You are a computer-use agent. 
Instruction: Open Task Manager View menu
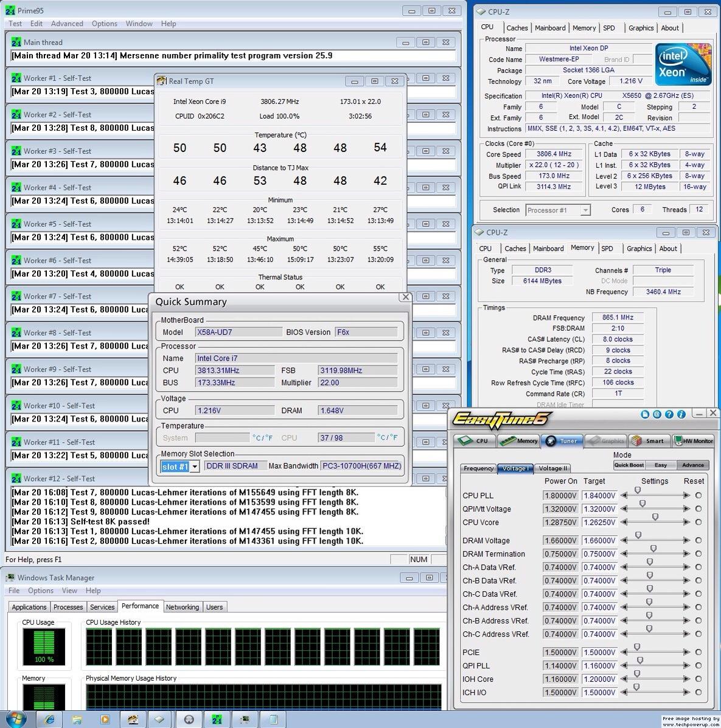point(69,591)
